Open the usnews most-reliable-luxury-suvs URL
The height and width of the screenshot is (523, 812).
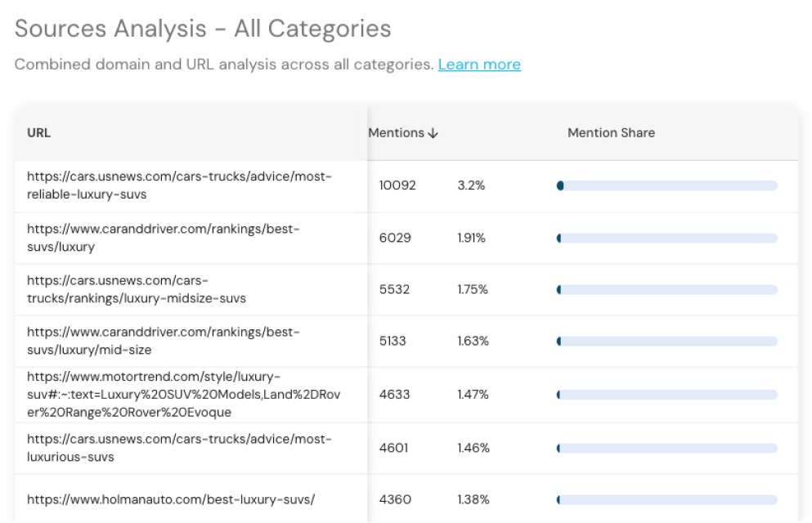click(178, 185)
